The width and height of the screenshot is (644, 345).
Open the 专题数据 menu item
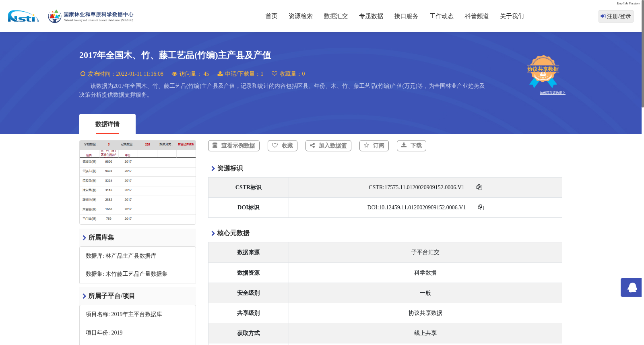tap(371, 16)
